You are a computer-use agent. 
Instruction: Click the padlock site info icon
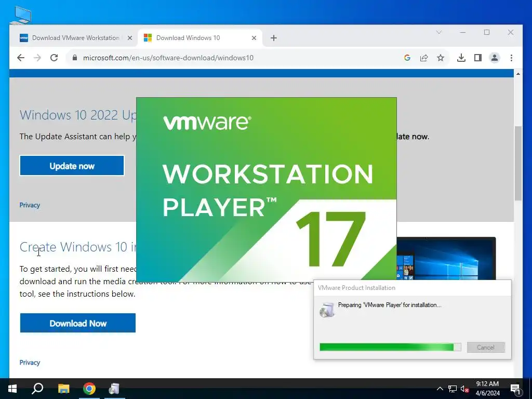click(75, 58)
